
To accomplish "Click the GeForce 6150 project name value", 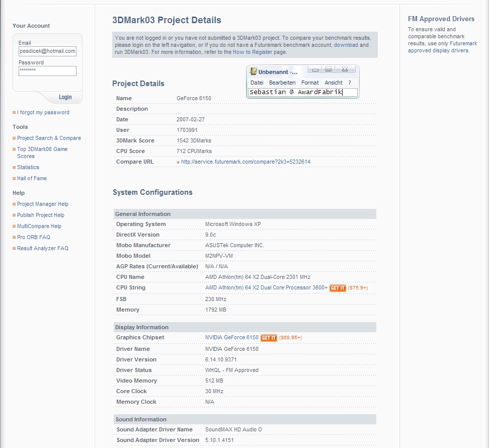I will [194, 98].
